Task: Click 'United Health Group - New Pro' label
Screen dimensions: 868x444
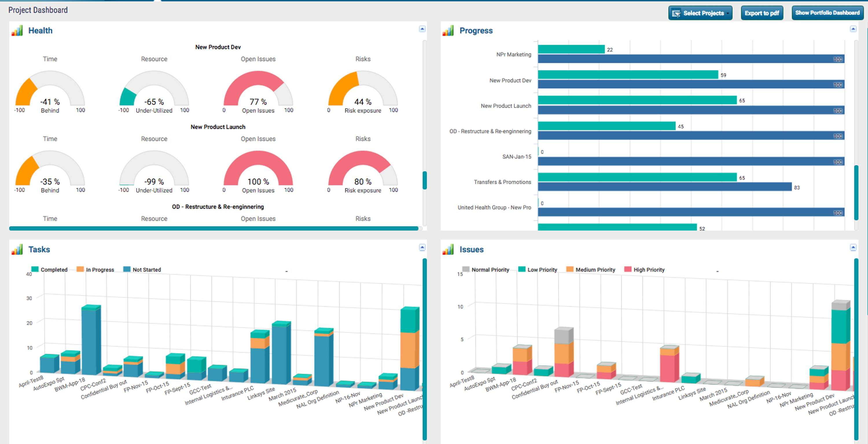Action: click(x=494, y=207)
